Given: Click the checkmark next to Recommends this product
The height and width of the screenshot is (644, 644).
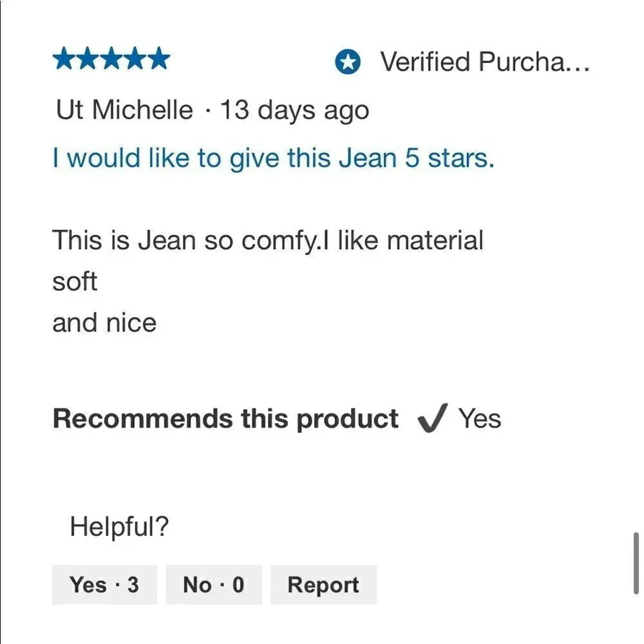Looking at the screenshot, I should 431,418.
